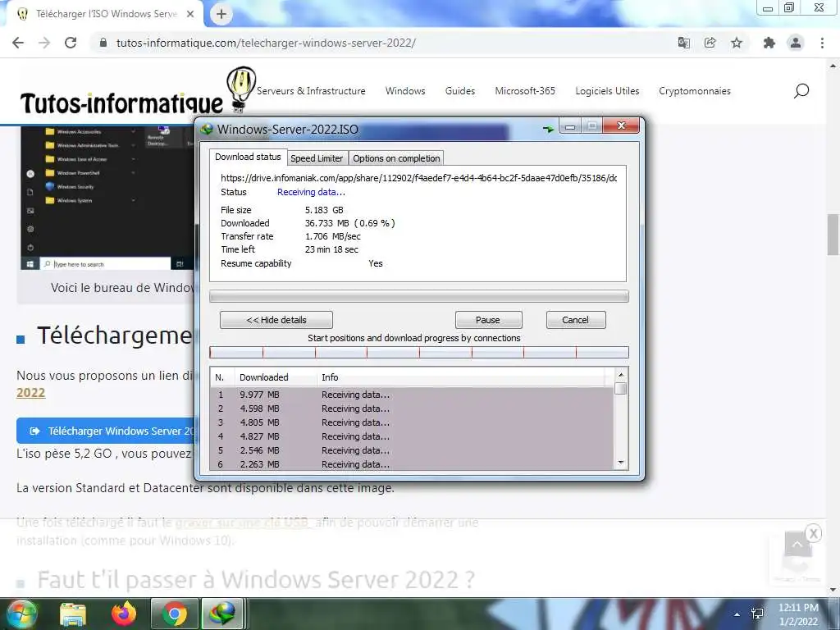Image resolution: width=840 pixels, height=630 pixels.
Task: Click the N. column header
Action: 221,377
